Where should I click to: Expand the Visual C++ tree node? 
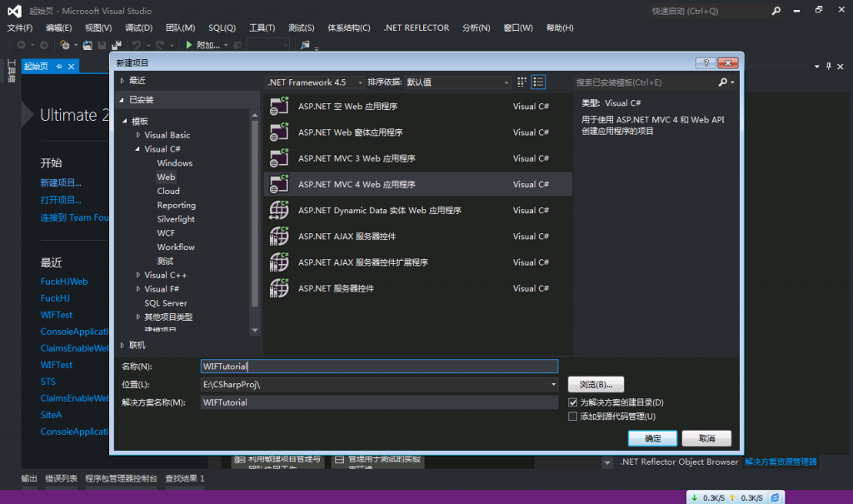pyautogui.click(x=138, y=275)
